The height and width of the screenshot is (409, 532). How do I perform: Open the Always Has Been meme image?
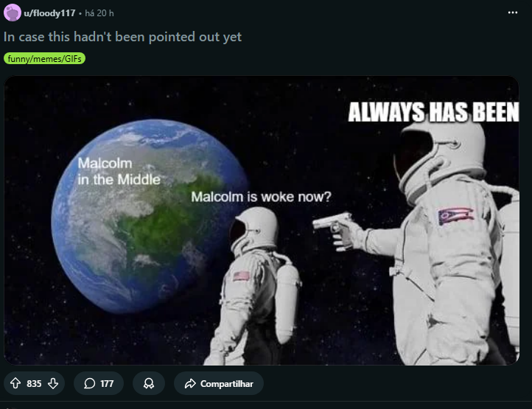pos(262,220)
